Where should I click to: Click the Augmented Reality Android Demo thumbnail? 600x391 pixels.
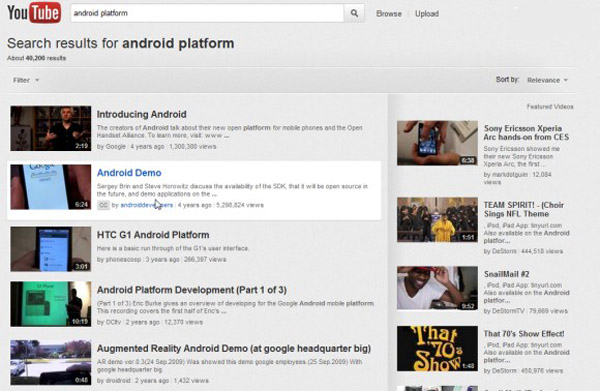pyautogui.click(x=51, y=362)
